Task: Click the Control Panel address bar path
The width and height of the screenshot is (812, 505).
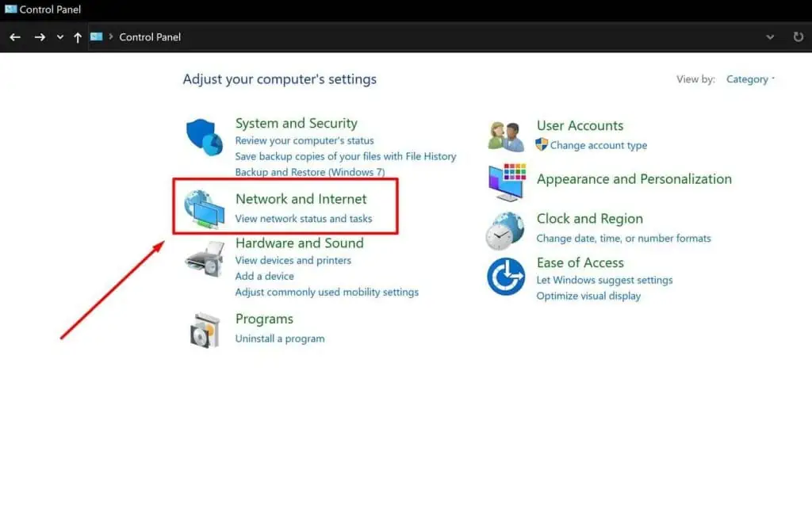Action: [150, 37]
